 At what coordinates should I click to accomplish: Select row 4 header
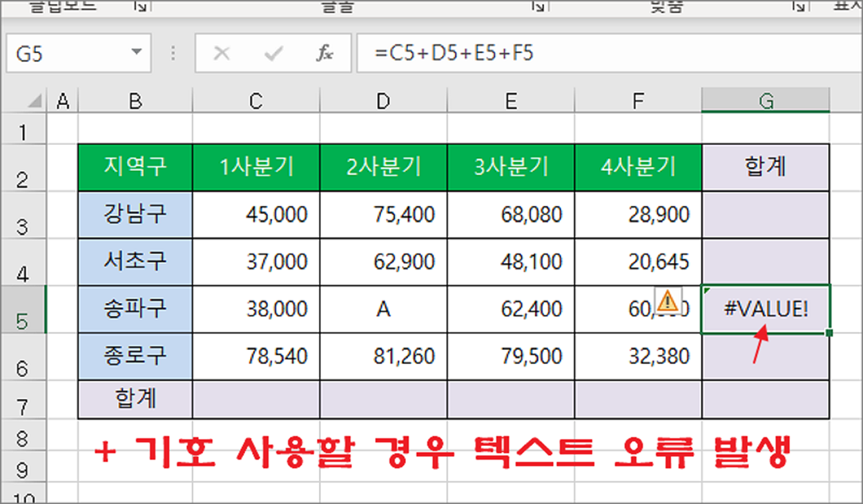[23, 262]
